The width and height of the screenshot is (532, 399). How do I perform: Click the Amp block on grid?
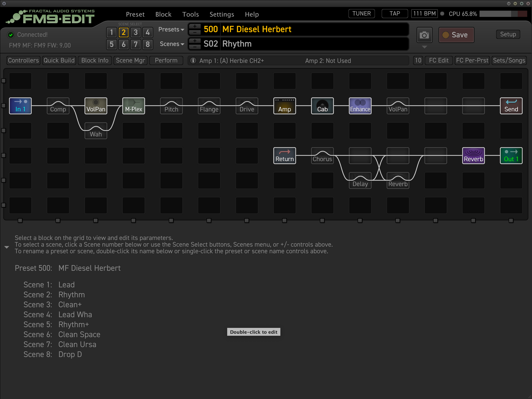pos(284,106)
